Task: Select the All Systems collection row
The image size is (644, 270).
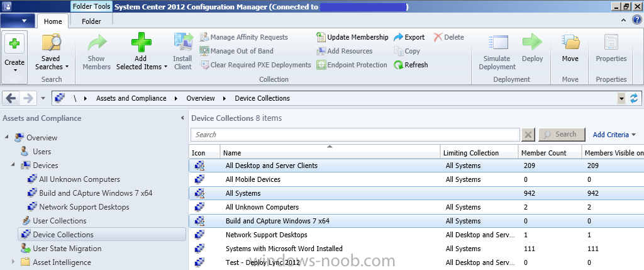Action: [x=416, y=194]
